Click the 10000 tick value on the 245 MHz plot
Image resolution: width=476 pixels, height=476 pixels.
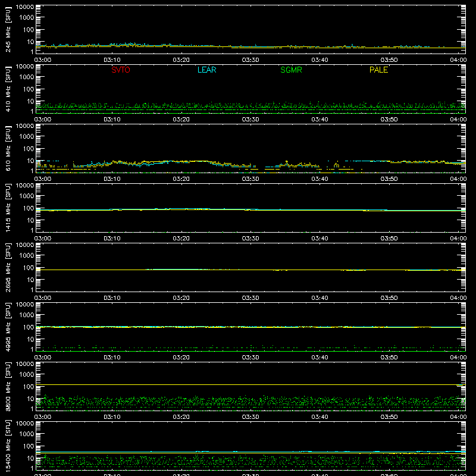click(x=25, y=7)
